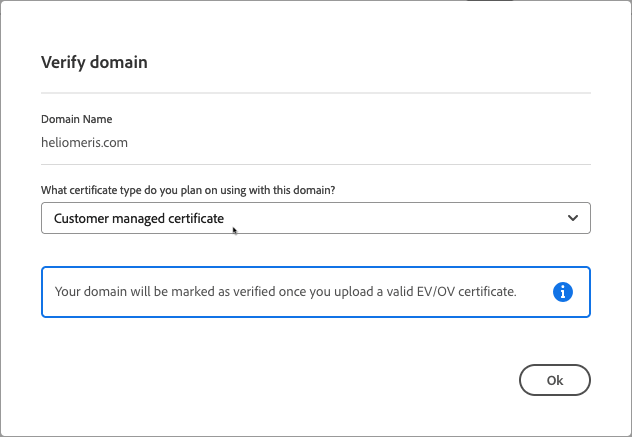
Task: Click the Verify domain dialog heading
Action: [x=94, y=62]
